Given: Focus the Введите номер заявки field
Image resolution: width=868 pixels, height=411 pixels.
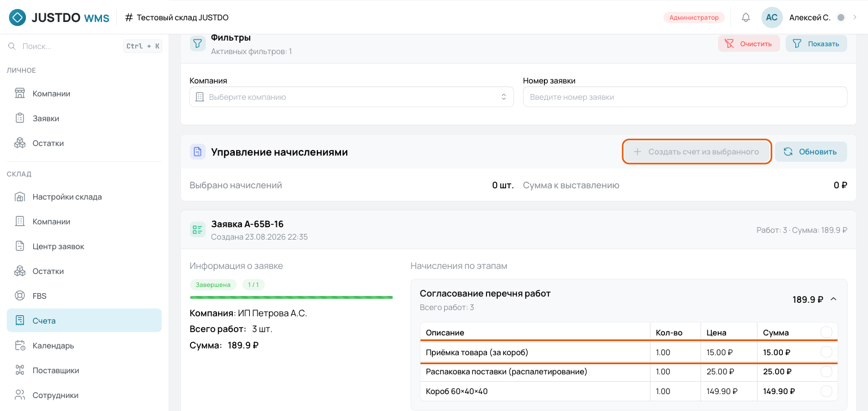Looking at the screenshot, I should [x=685, y=97].
